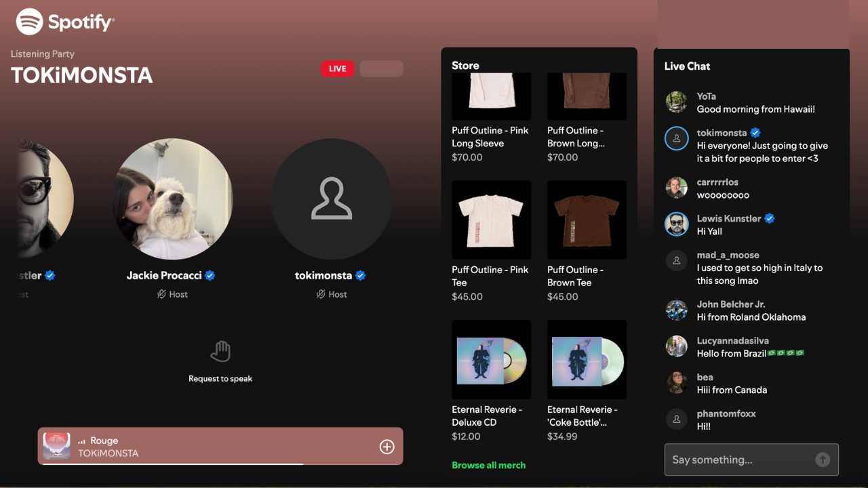
Task: Click $34.99 price of Coke Bottle vinyl
Action: click(x=562, y=436)
